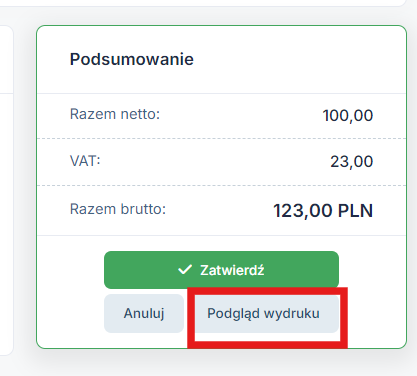Viewport: 417px width, 376px height.
Task: Click the gross total 123,00 PLN
Action: tap(323, 211)
